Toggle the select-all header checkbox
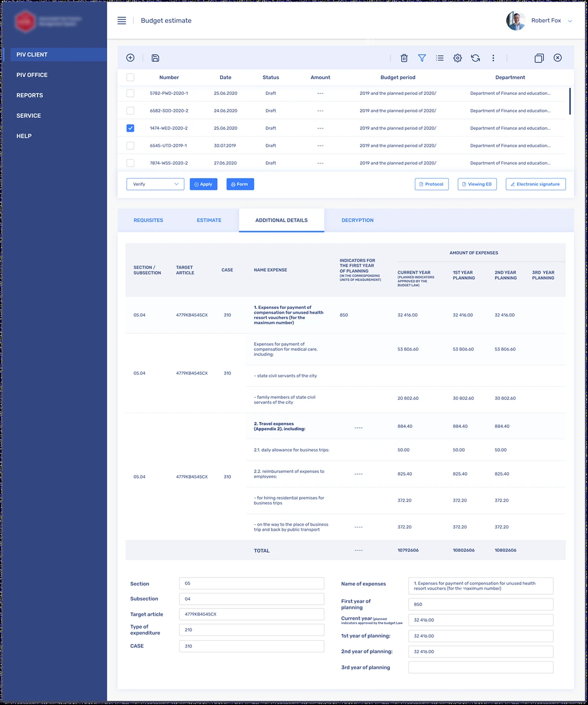This screenshot has width=588, height=705. pyautogui.click(x=130, y=77)
